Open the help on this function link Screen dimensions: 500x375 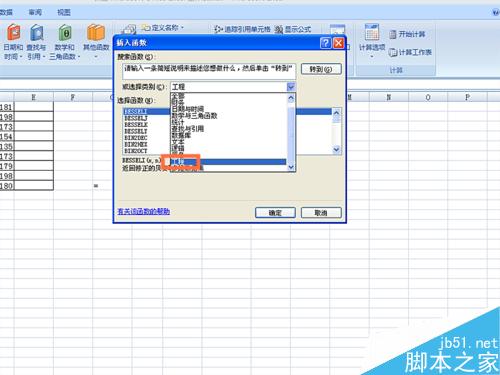click(144, 211)
